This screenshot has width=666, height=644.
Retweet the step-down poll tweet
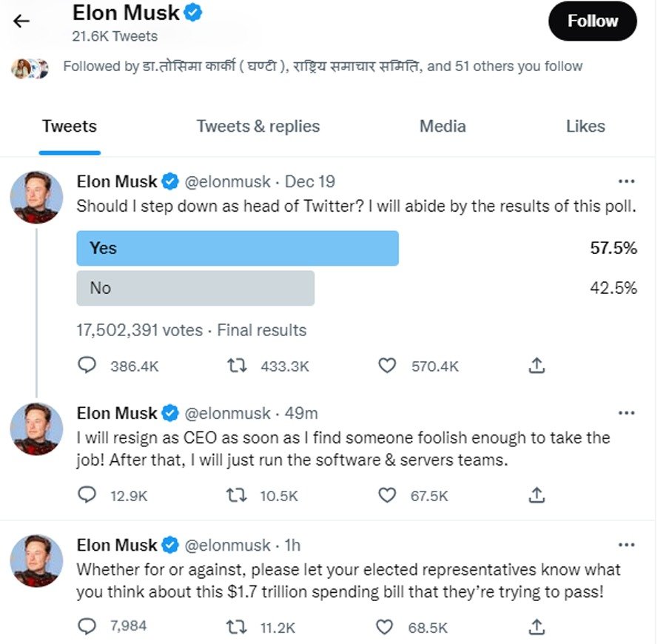tap(236, 366)
